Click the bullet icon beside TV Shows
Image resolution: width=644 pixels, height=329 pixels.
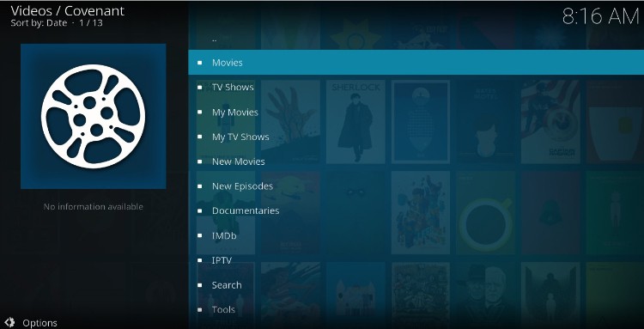199,88
